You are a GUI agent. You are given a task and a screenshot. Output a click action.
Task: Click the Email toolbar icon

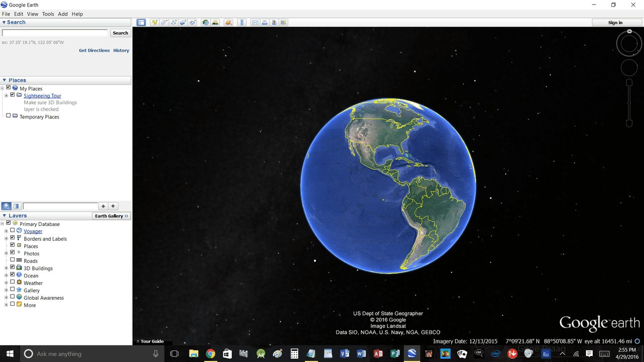pyautogui.click(x=255, y=23)
